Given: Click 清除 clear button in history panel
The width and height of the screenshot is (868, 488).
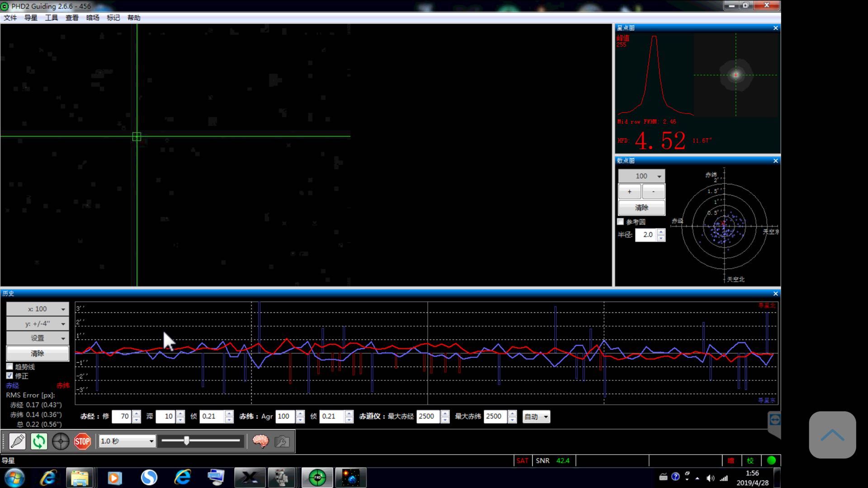Looking at the screenshot, I should pyautogui.click(x=38, y=353).
